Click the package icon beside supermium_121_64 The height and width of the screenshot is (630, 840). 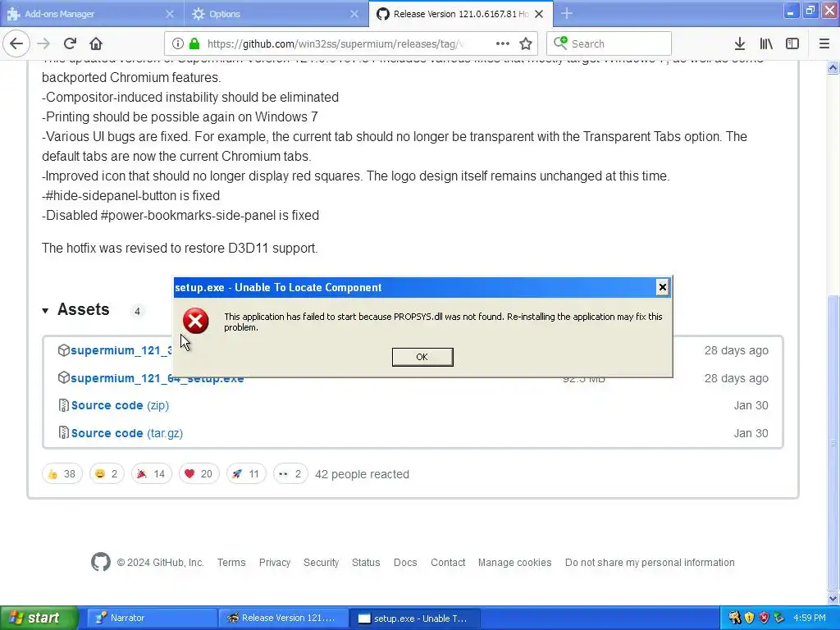(x=64, y=377)
